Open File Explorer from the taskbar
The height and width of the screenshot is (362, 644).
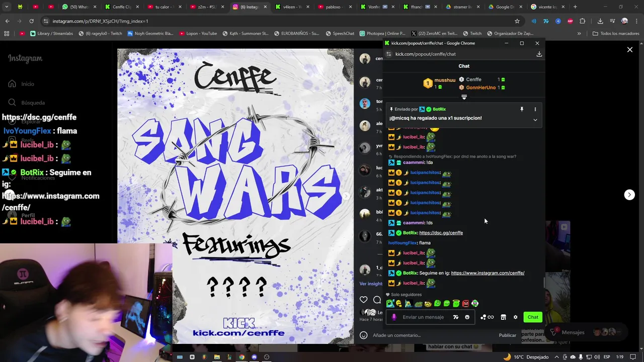click(217, 357)
